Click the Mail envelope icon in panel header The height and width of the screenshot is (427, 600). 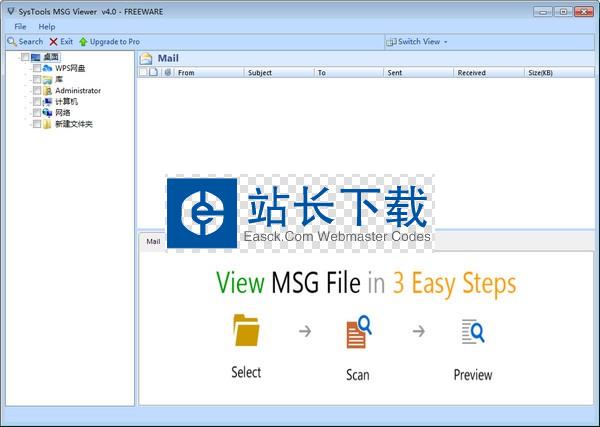(146, 59)
